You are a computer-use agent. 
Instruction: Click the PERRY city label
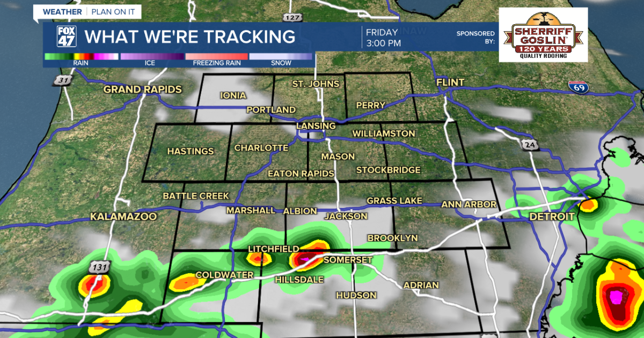[x=370, y=105]
